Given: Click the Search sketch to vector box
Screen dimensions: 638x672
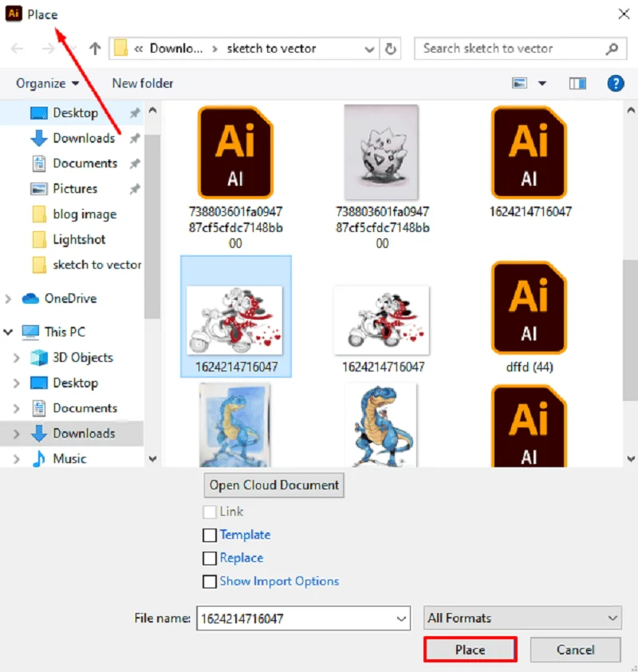Looking at the screenshot, I should [x=521, y=49].
